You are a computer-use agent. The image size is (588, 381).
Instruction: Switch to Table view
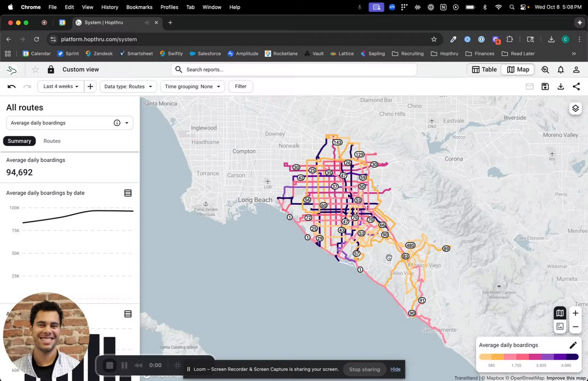484,70
